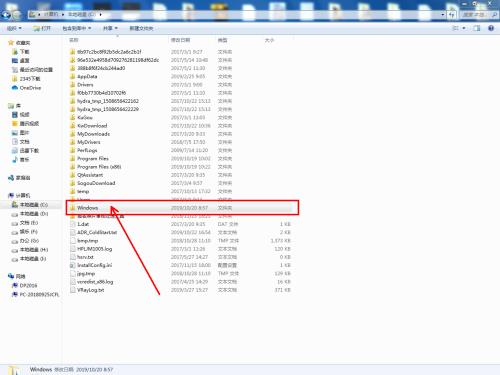Click the Windows folder icon
This screenshot has width=500, height=375.
[72, 208]
